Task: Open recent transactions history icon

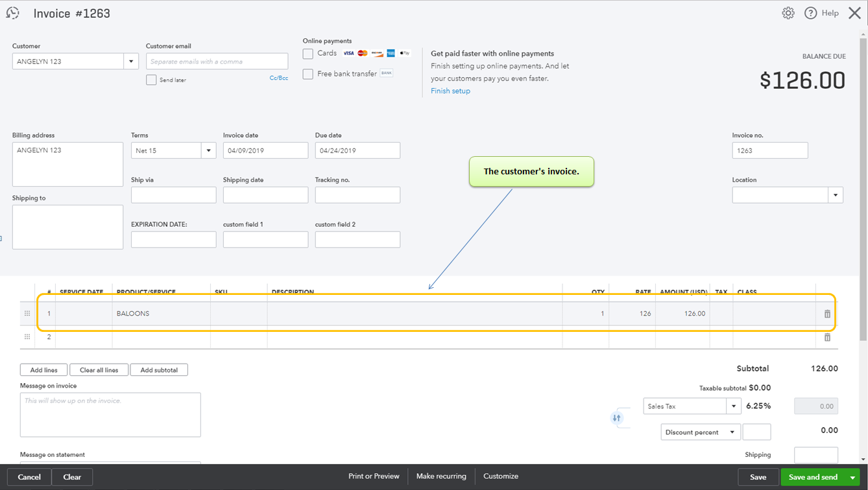Action: [x=12, y=13]
